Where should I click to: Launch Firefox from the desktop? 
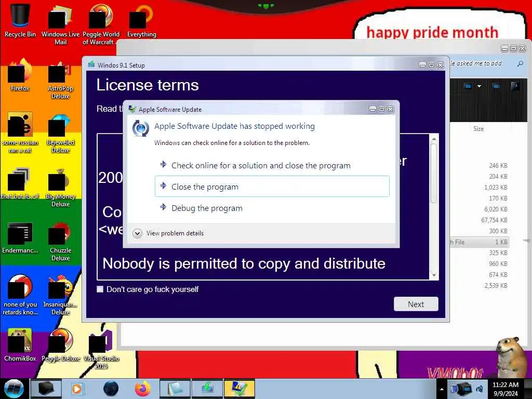pyautogui.click(x=20, y=75)
